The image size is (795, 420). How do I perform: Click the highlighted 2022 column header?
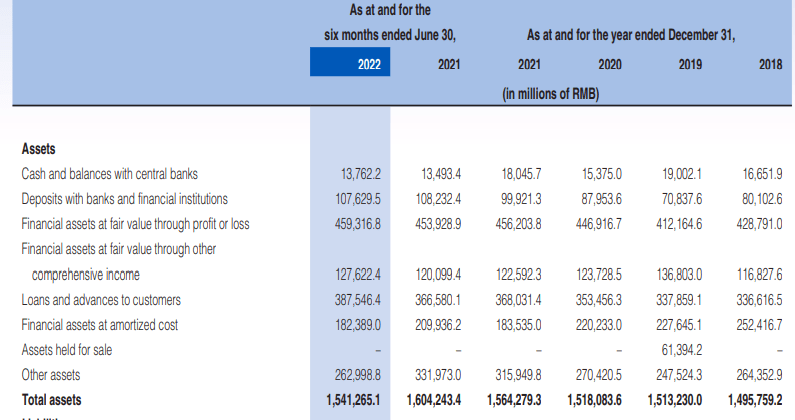pyautogui.click(x=351, y=64)
